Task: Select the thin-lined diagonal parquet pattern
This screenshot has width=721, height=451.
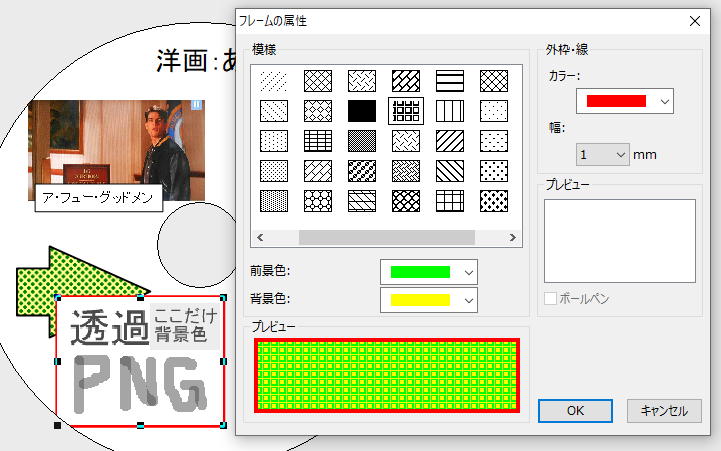Action: [318, 171]
